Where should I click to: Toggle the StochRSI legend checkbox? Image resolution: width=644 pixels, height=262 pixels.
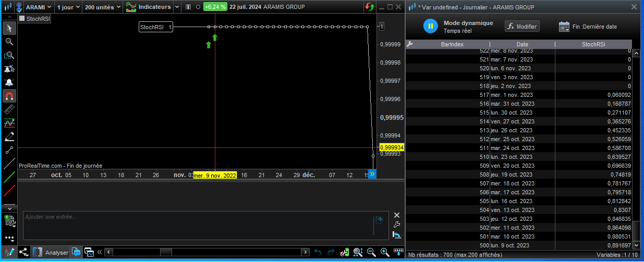click(22, 18)
